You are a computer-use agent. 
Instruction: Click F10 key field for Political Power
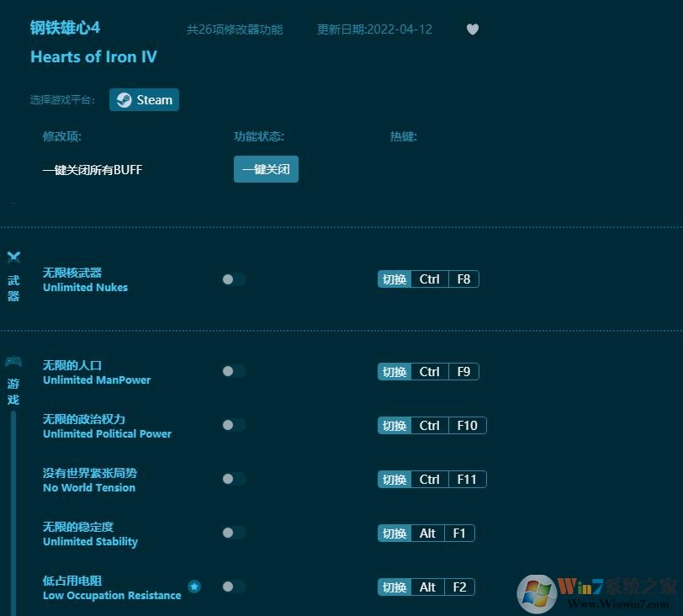tap(468, 426)
